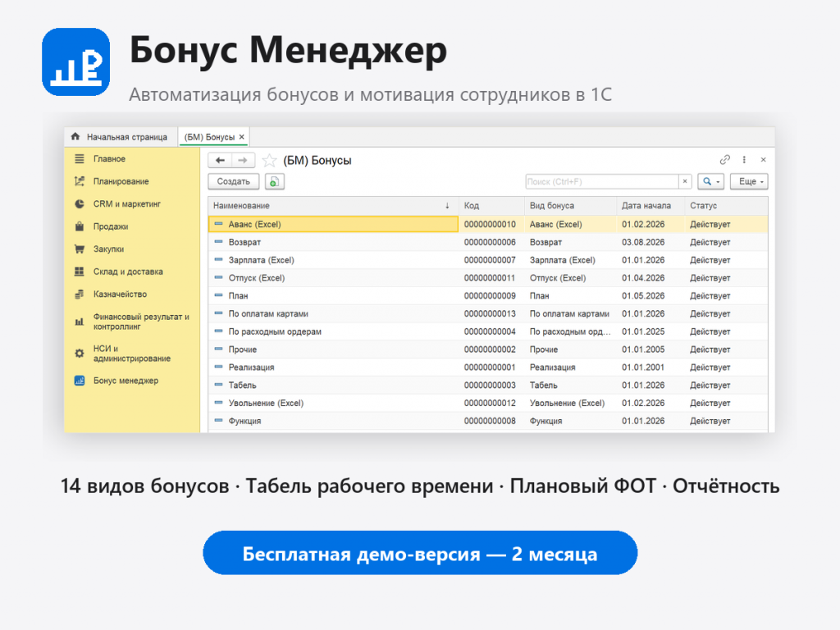840x630 pixels.
Task: Select the По расходным ордерам name
Action: point(275,331)
